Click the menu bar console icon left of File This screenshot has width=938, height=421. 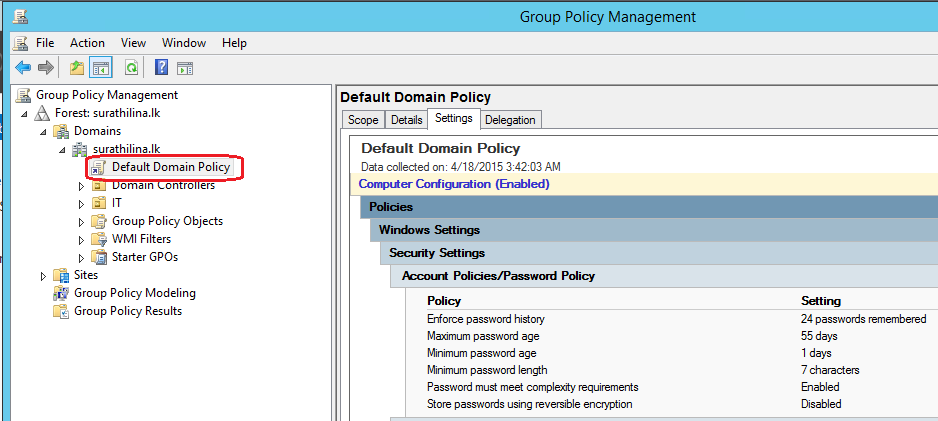coord(20,43)
